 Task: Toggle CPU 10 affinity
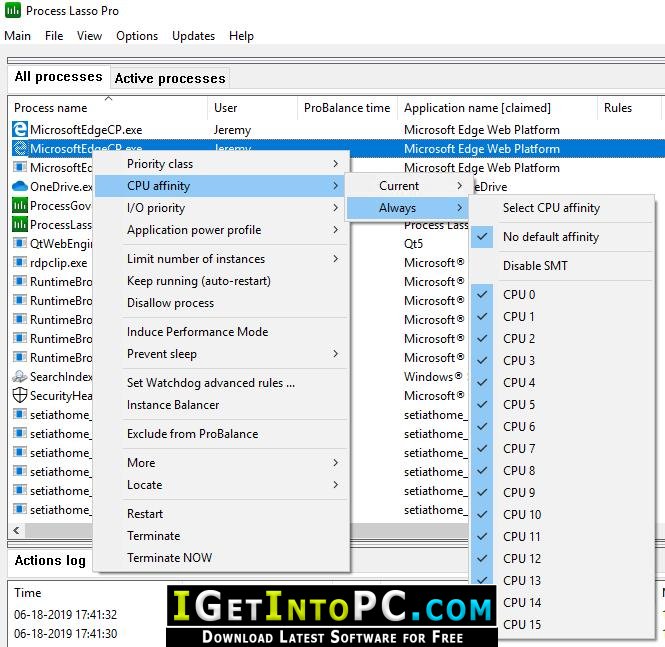pyautogui.click(x=562, y=515)
